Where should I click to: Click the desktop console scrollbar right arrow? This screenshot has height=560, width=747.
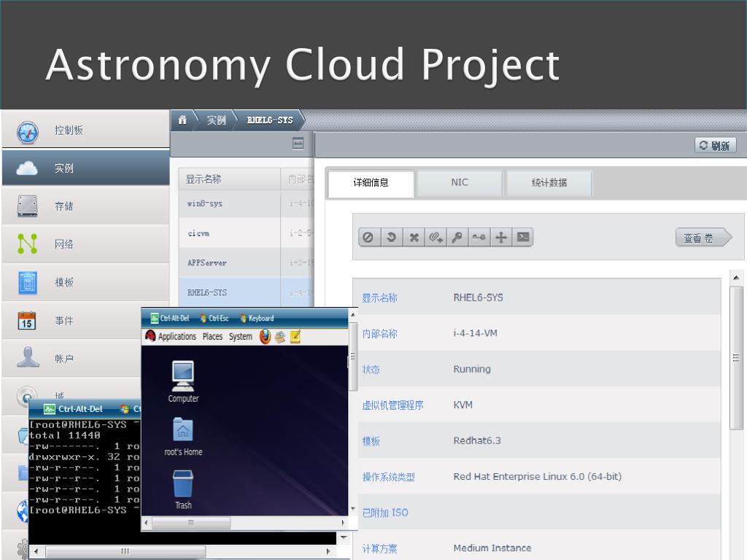pyautogui.click(x=343, y=523)
